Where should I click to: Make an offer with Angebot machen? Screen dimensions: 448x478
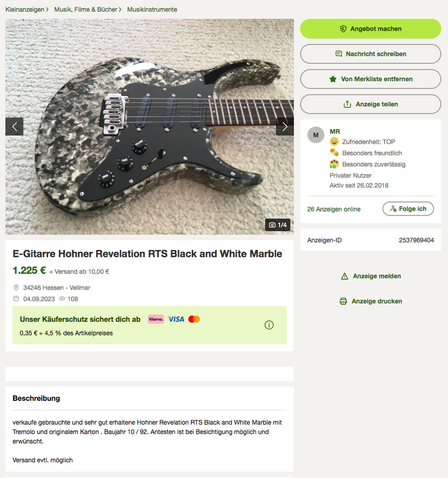370,29
